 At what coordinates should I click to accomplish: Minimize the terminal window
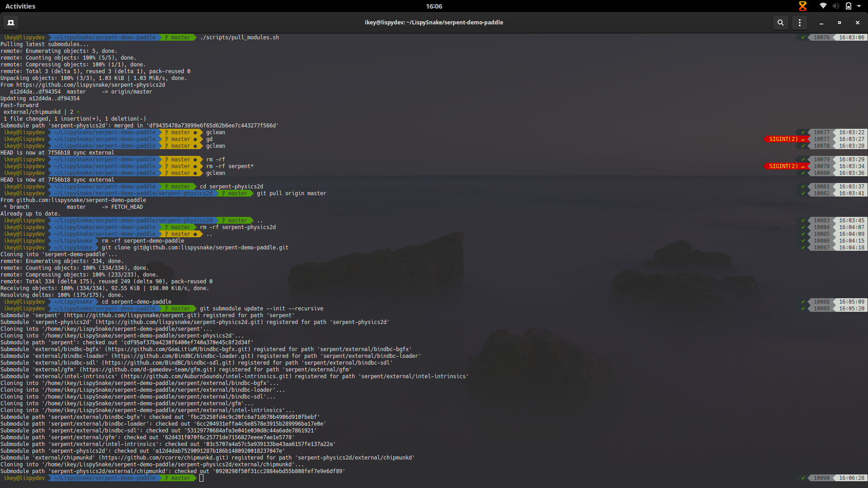point(821,22)
